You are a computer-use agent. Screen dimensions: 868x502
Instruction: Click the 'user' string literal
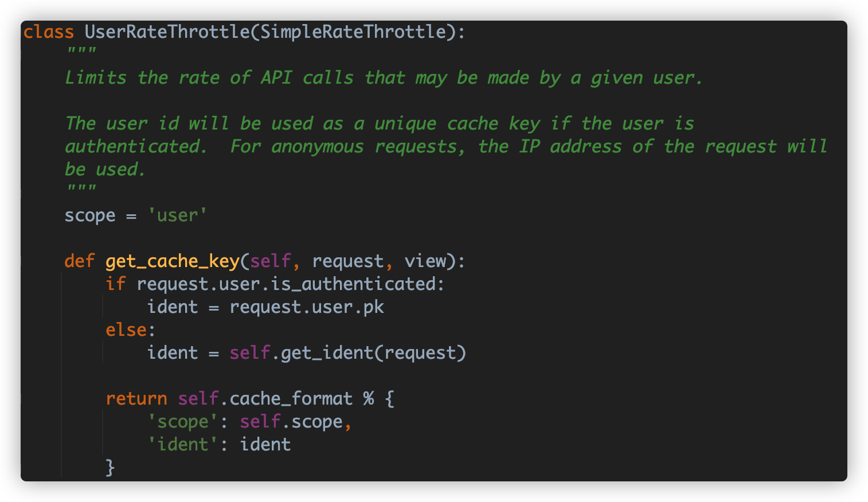[177, 215]
